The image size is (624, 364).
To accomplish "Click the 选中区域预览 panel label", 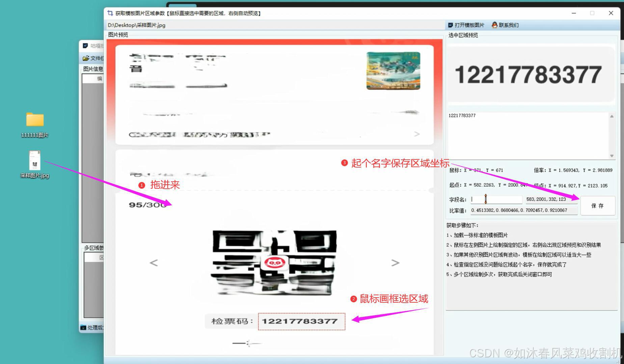I will pos(463,35).
